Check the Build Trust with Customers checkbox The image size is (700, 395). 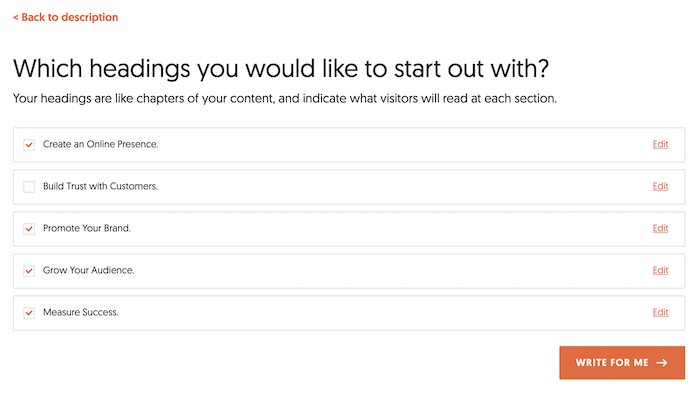29,187
